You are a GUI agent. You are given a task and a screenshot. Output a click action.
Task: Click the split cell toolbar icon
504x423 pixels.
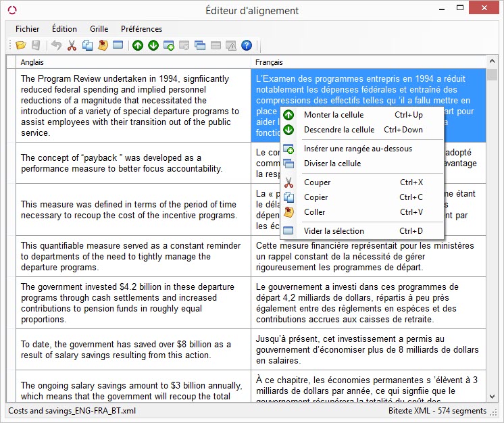(x=200, y=45)
